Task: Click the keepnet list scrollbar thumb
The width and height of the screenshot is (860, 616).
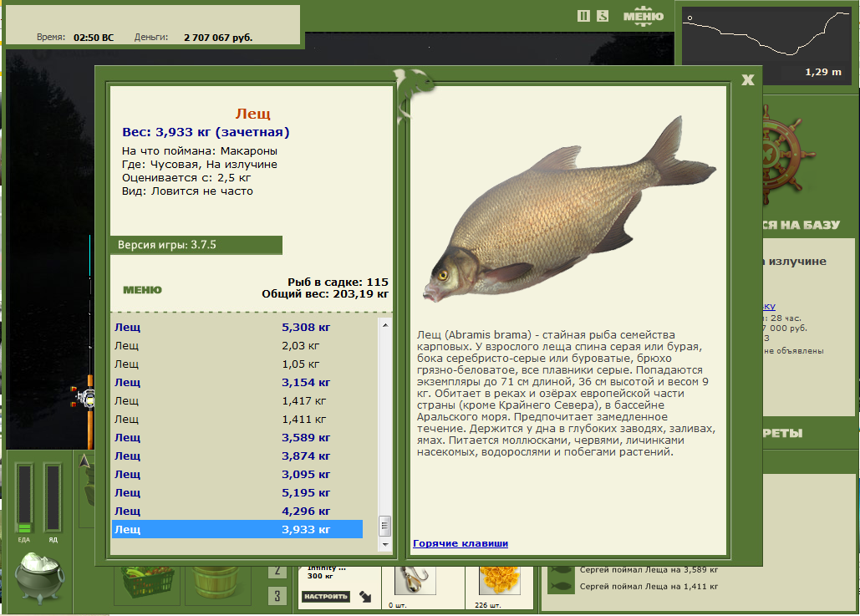Action: click(x=385, y=526)
